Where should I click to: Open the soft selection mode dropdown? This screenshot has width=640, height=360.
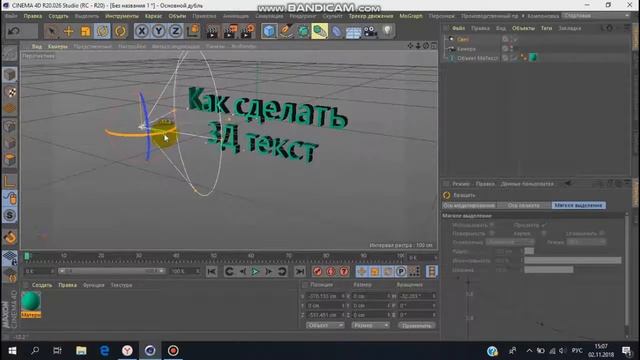tap(586, 242)
